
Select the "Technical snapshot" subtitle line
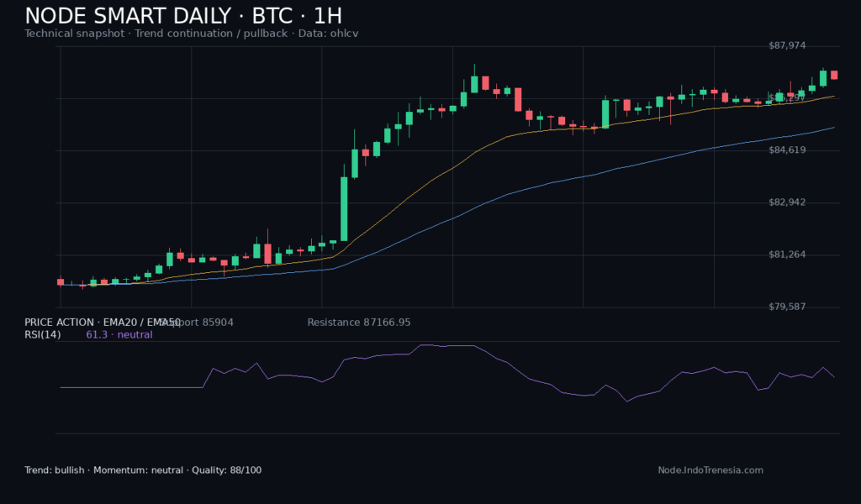point(191,34)
